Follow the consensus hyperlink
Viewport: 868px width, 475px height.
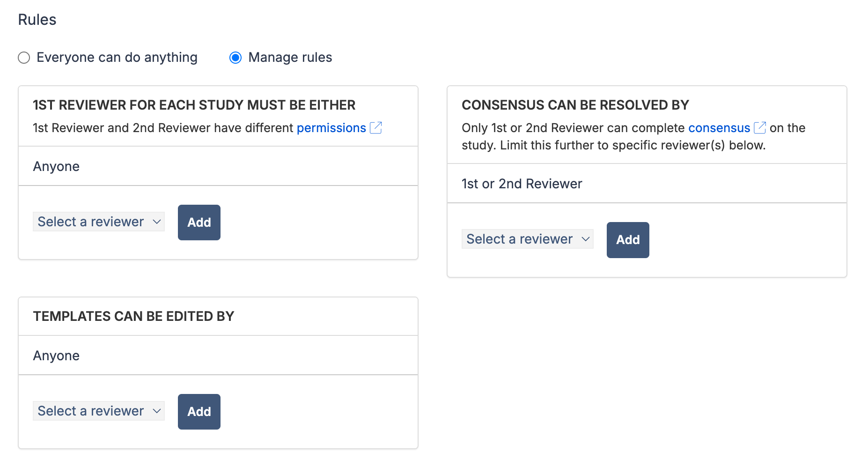click(719, 128)
